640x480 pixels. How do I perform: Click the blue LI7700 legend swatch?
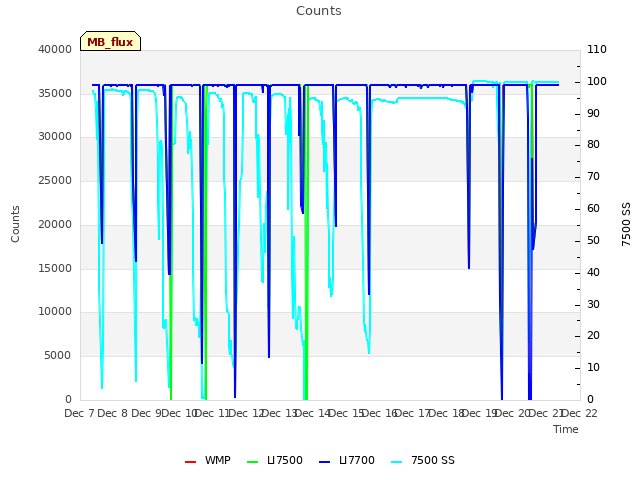tap(324, 462)
